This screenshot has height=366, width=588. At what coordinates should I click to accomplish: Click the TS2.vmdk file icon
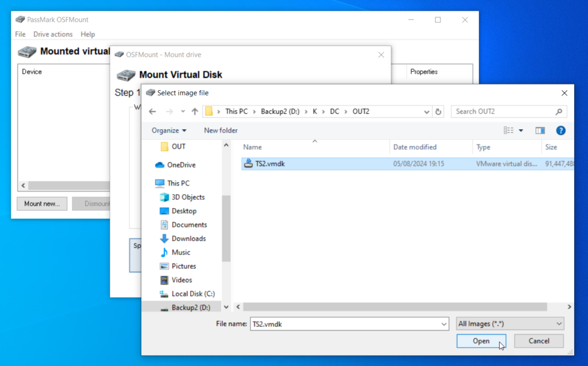click(x=248, y=164)
